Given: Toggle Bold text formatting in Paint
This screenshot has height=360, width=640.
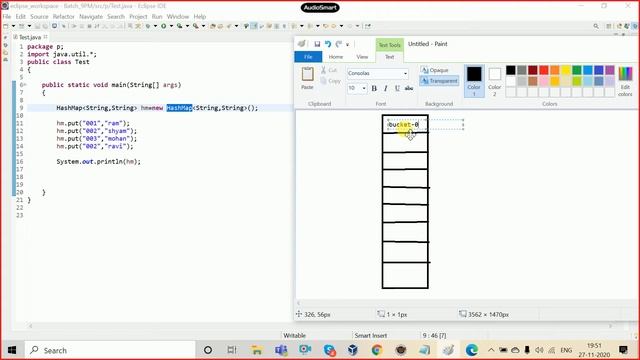Looking at the screenshot, I should pos(374,88).
